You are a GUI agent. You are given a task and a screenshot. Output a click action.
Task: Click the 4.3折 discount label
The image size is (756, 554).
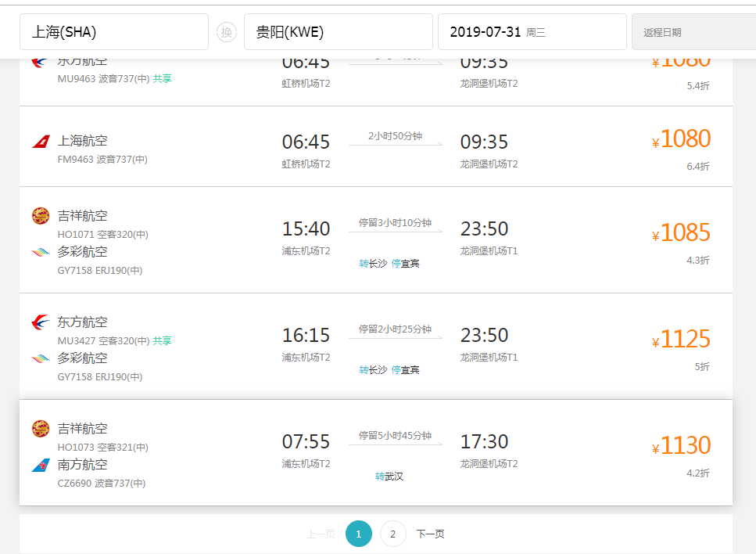point(698,261)
